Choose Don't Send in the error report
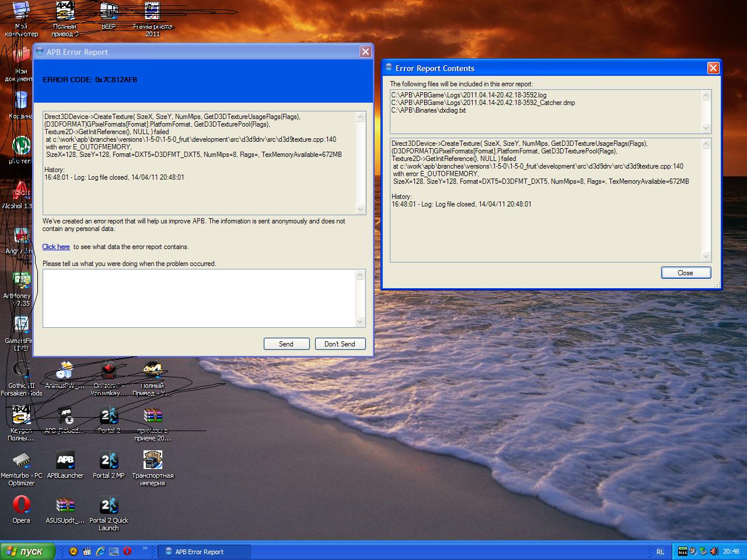This screenshot has width=747, height=560. coord(340,344)
